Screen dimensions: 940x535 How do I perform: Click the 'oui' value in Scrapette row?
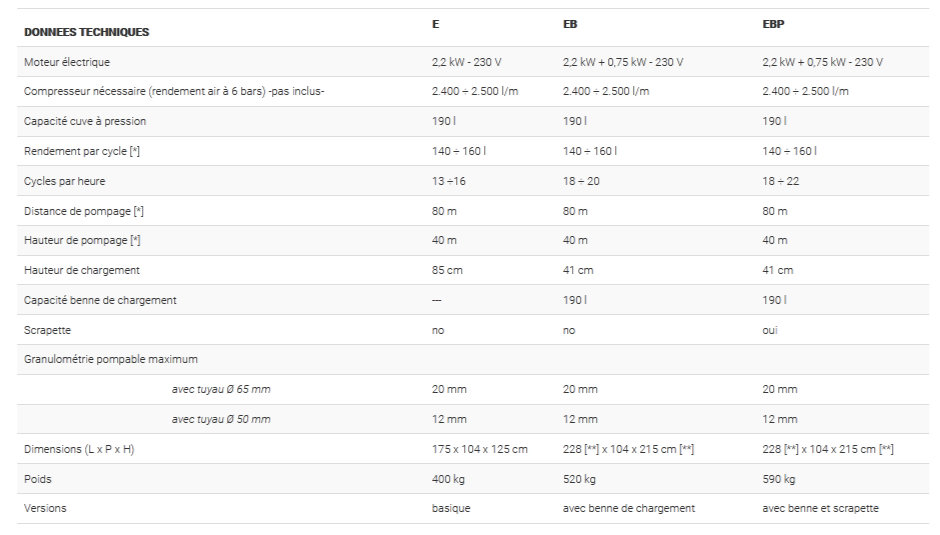770,329
